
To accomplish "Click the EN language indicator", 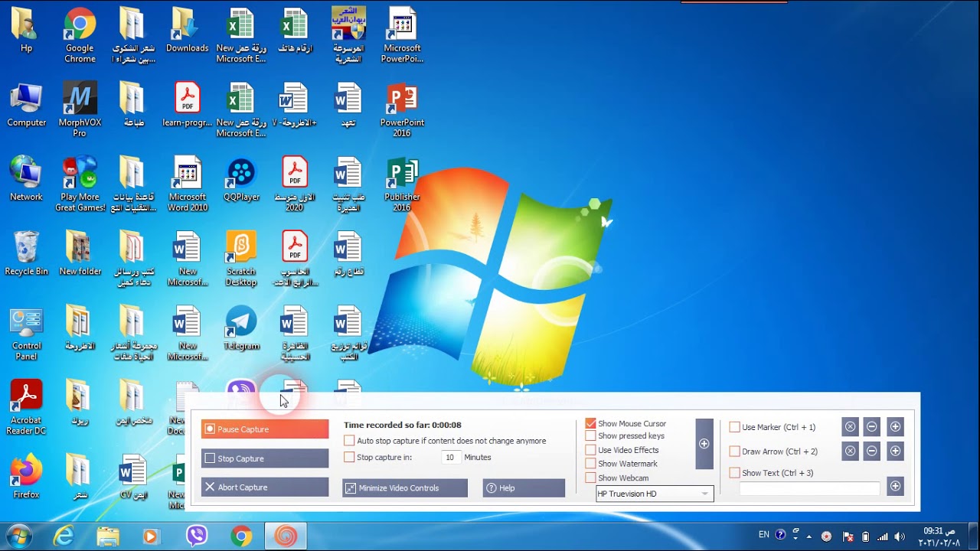I will coord(763,535).
